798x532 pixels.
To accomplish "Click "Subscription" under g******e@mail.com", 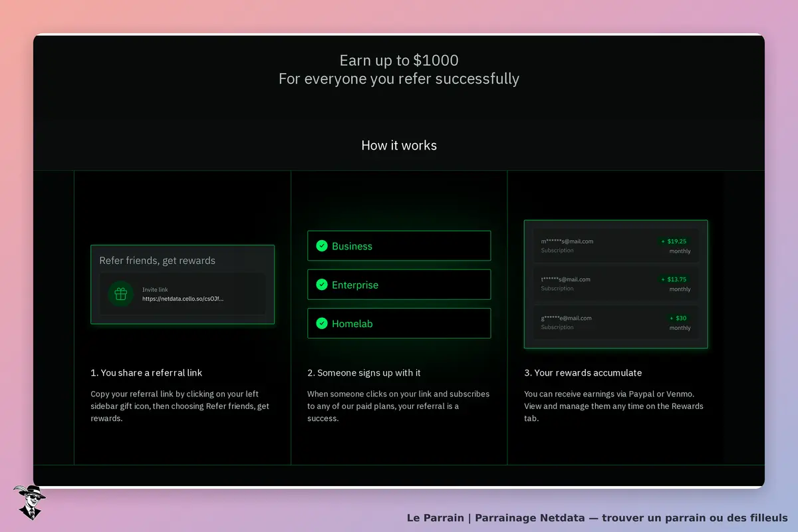I will tap(557, 327).
